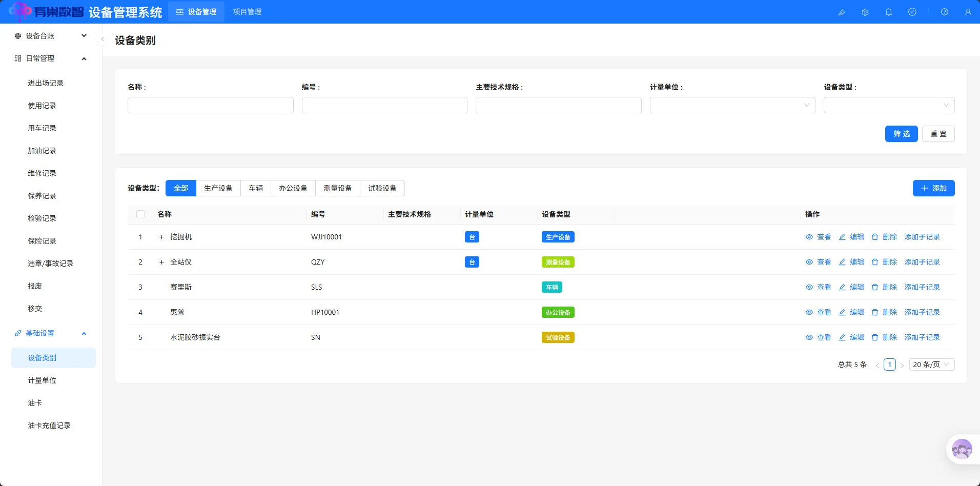
Task: Expand the 挖掘机 row children
Action: 161,237
